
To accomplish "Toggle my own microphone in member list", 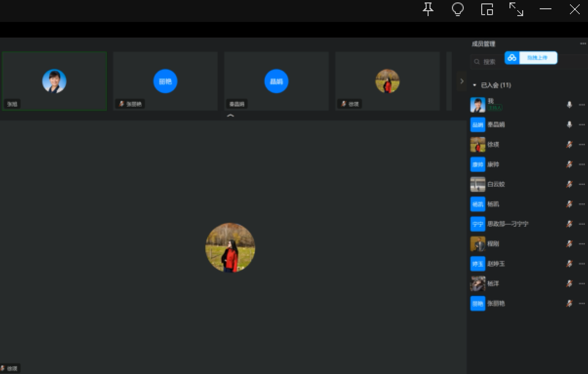I will coord(569,105).
